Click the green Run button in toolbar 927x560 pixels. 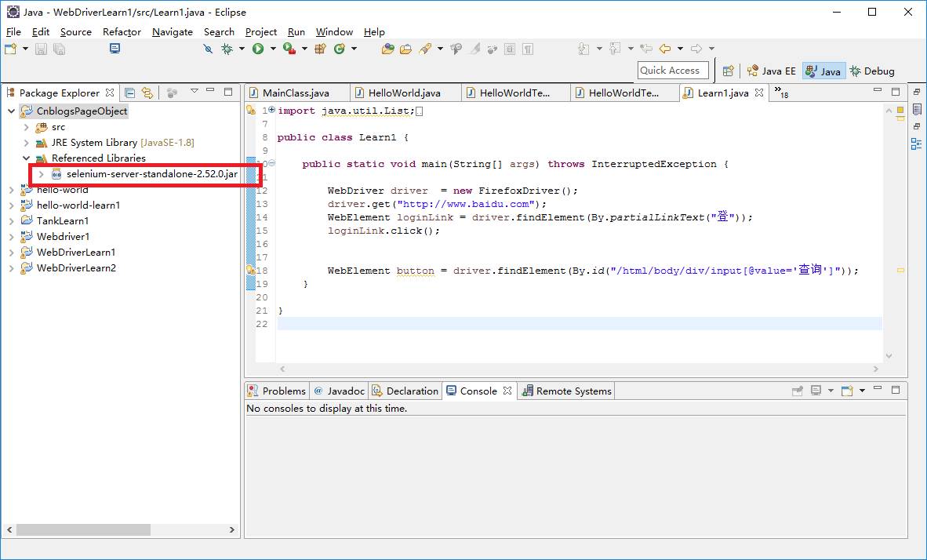coord(257,49)
